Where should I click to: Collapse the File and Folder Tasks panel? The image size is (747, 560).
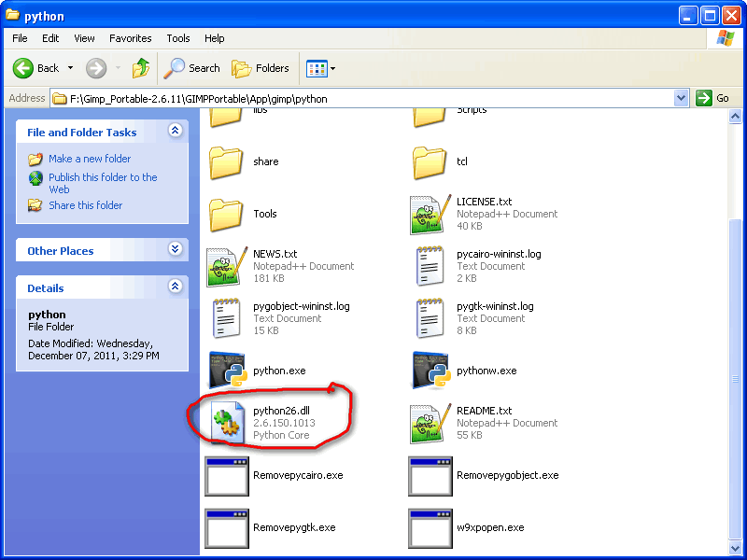point(176,131)
